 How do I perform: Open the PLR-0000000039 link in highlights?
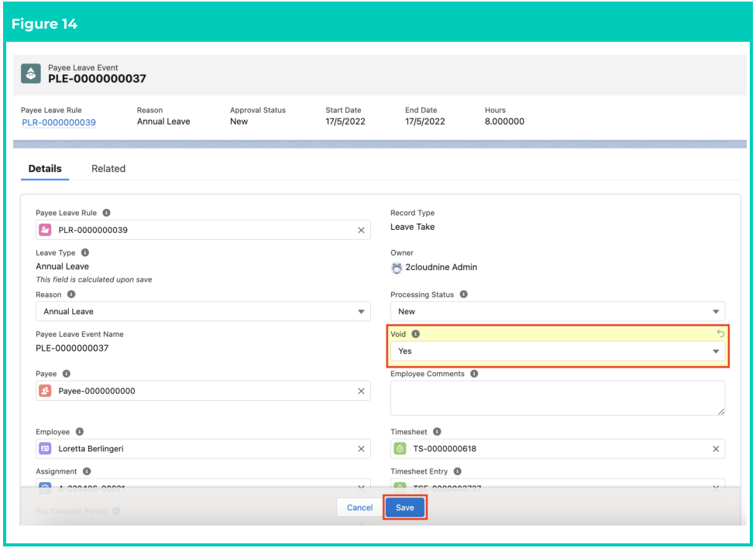(x=59, y=122)
